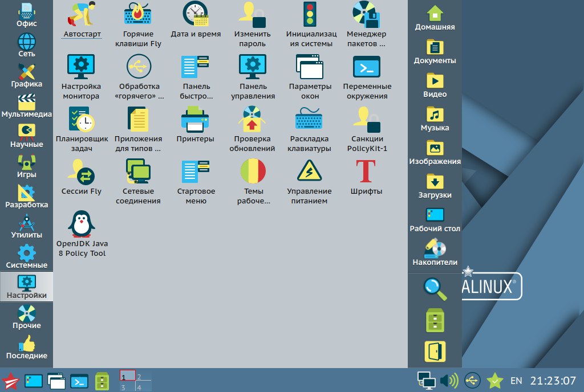Switch to virtual desktop 4

(x=143, y=386)
